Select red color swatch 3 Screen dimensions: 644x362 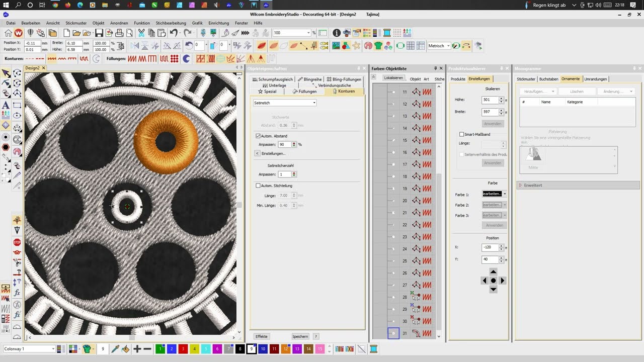183,349
